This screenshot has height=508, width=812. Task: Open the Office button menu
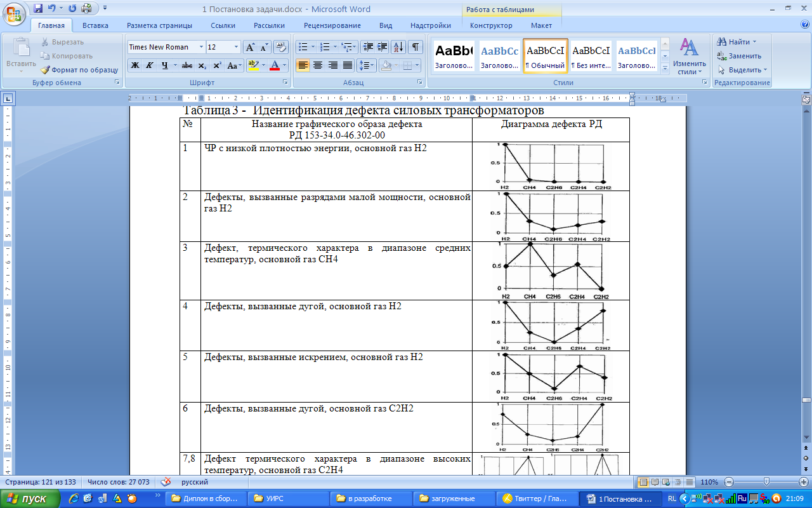pyautogui.click(x=14, y=14)
